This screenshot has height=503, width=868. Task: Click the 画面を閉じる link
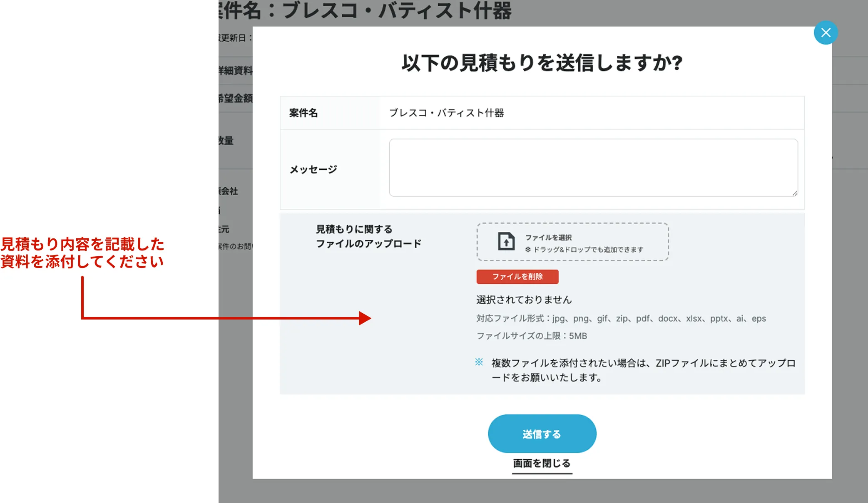point(542,463)
